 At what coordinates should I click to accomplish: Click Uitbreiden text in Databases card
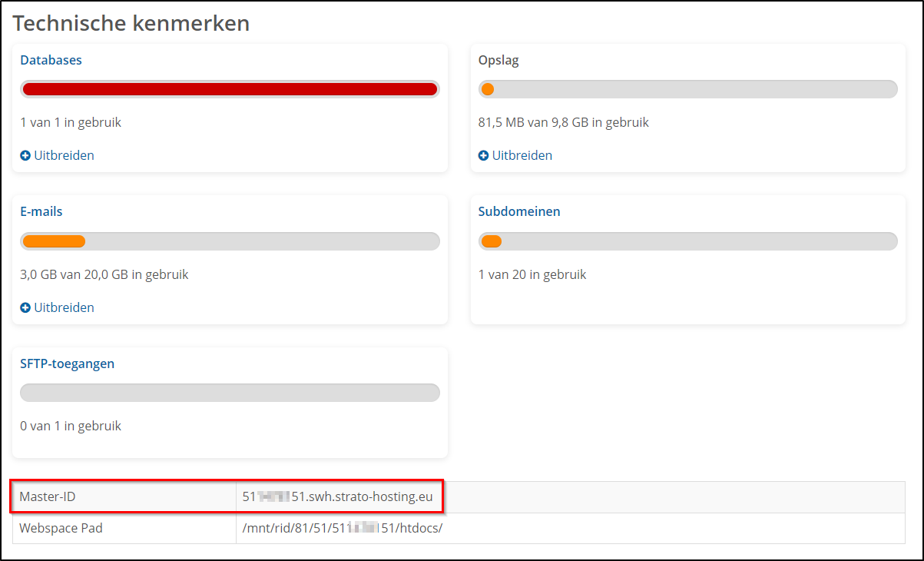click(64, 156)
